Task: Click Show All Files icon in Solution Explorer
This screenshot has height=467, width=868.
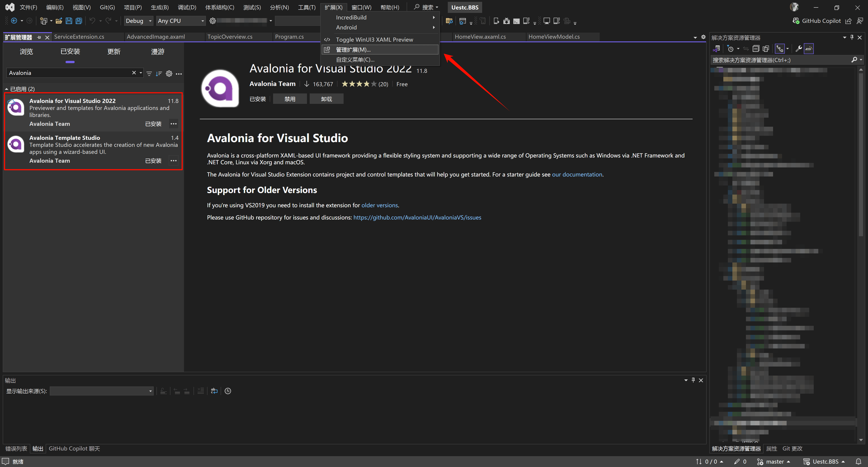Action: (766, 49)
